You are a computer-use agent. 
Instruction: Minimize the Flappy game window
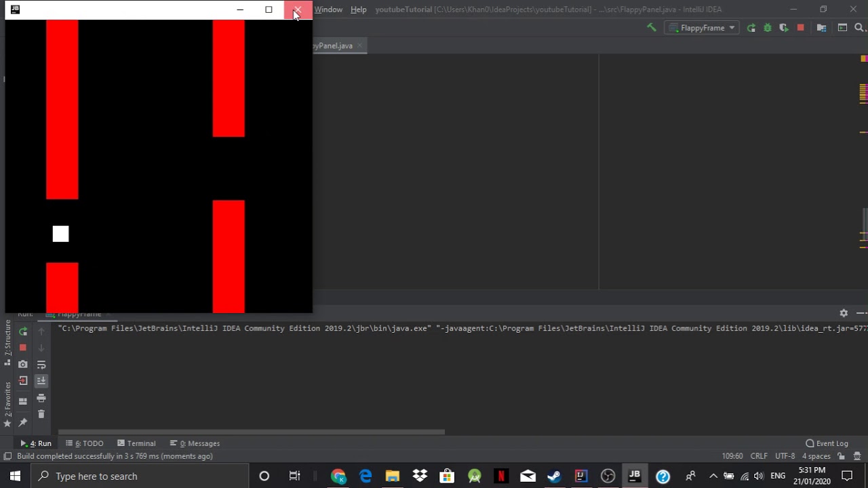[239, 9]
